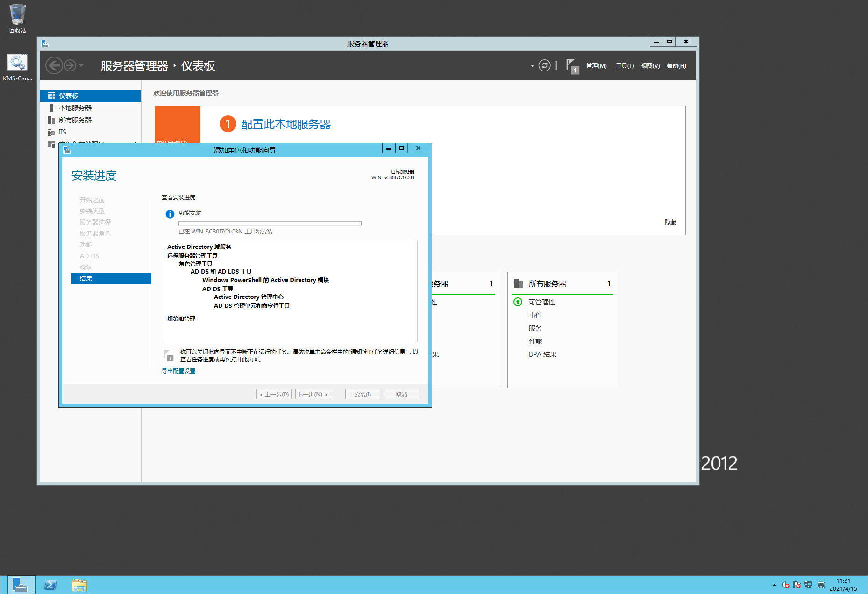This screenshot has width=868, height=594.
Task: Click the 安装(I) button
Action: pos(363,395)
